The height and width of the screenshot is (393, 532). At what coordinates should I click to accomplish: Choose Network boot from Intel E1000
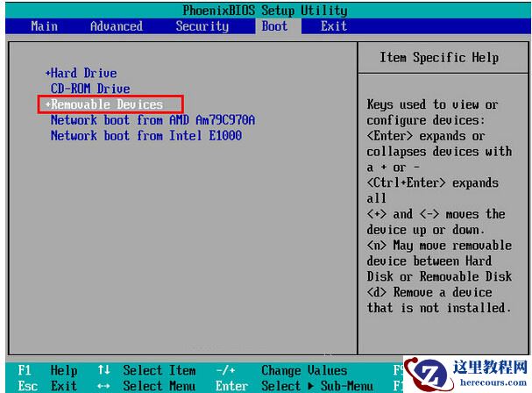click(146, 135)
